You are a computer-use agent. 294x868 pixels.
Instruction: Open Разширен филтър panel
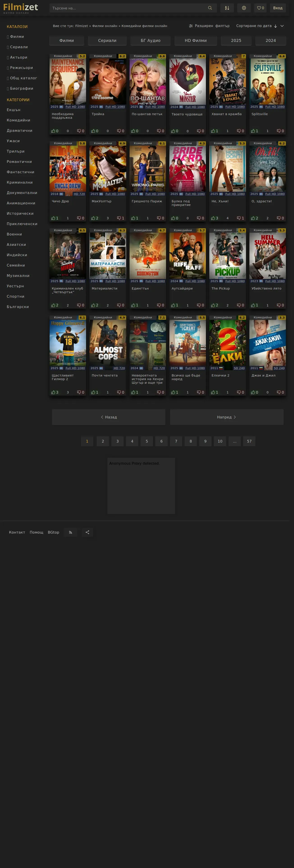pos(209,26)
